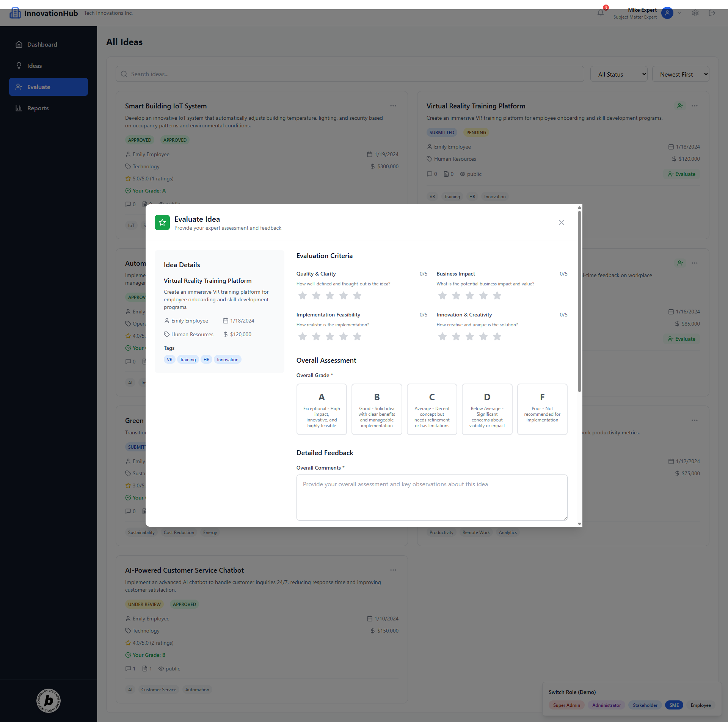This screenshot has width=728, height=722.
Task: Open the Newest First sort dropdown
Action: click(x=681, y=74)
